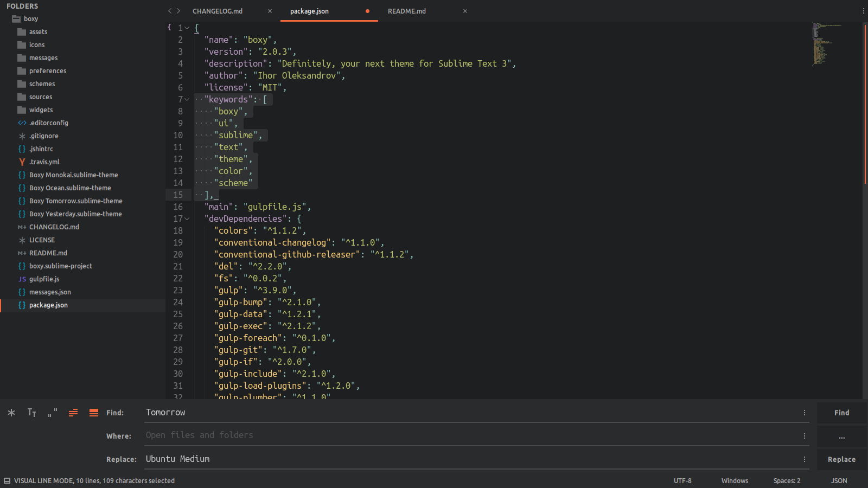
Task: Click the show context icon in find panel
Action: tap(73, 413)
